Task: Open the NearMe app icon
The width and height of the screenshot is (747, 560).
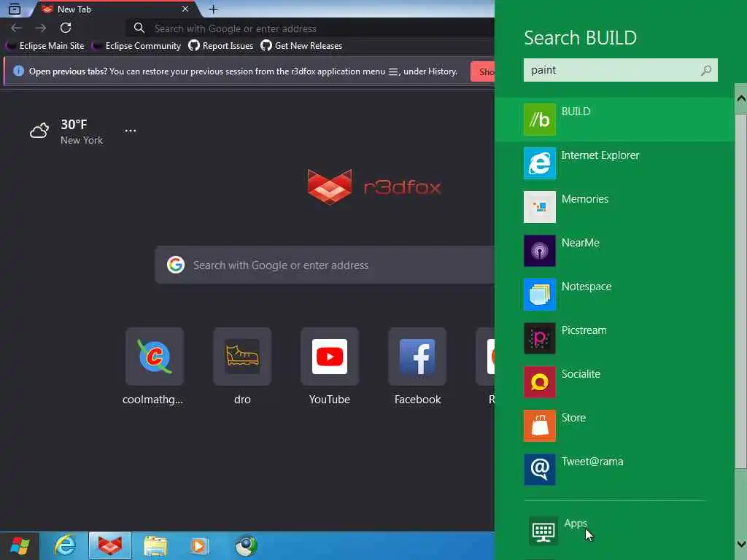Action: tap(539, 251)
